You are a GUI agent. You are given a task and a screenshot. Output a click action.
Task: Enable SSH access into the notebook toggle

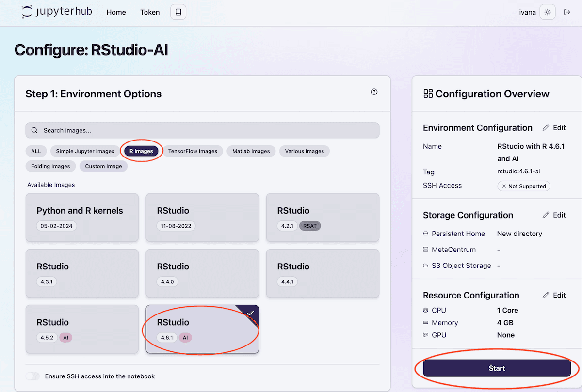pyautogui.click(x=32, y=376)
